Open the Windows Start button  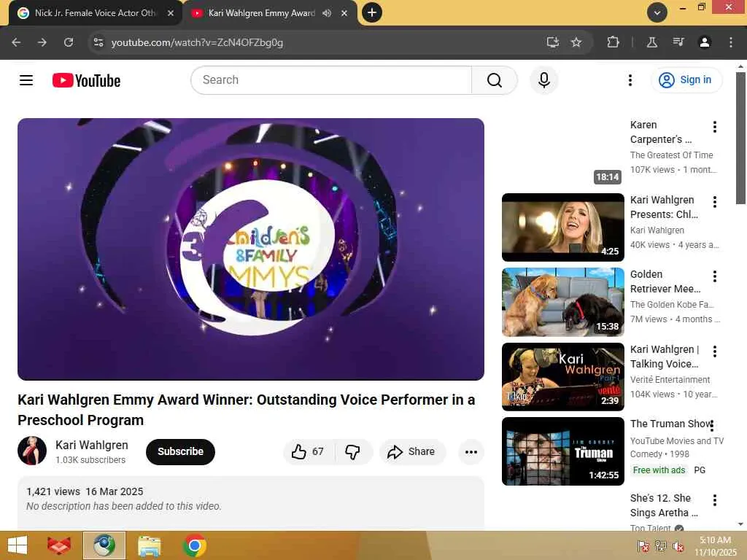click(x=18, y=545)
